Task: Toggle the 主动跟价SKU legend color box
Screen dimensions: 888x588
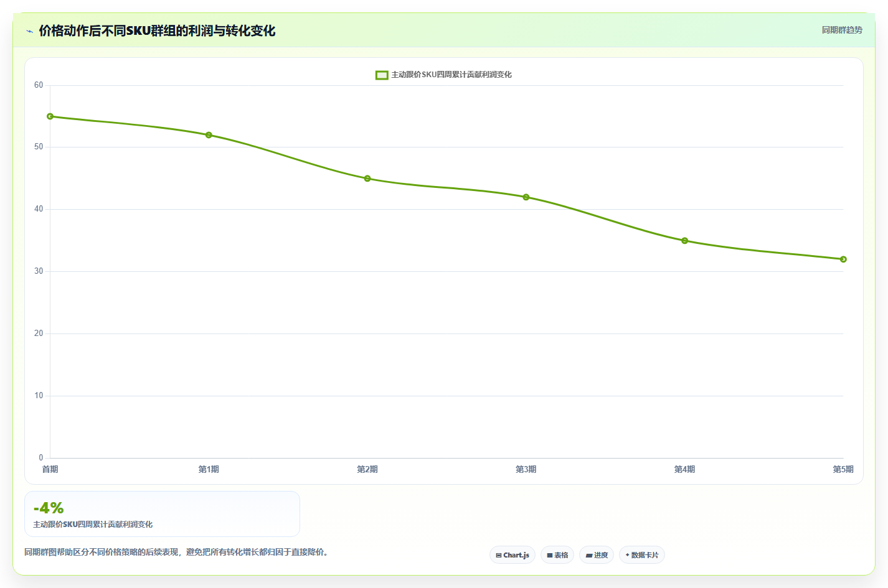Action: (382, 75)
